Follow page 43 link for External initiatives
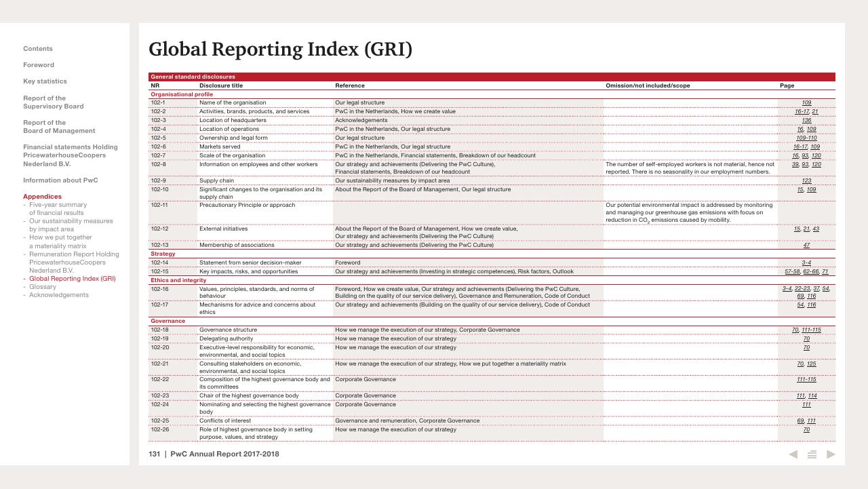Image resolution: width=868 pixels, height=489 pixels. [816, 229]
